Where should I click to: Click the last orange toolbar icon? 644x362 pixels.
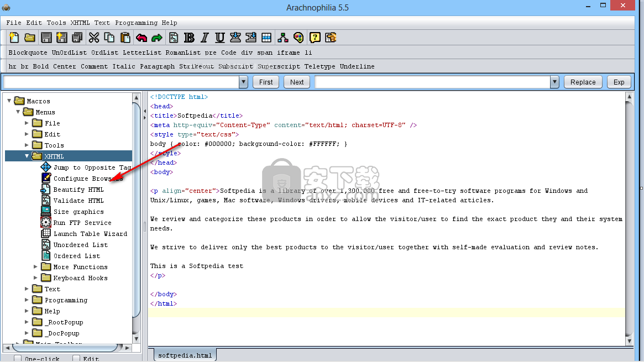pos(331,38)
